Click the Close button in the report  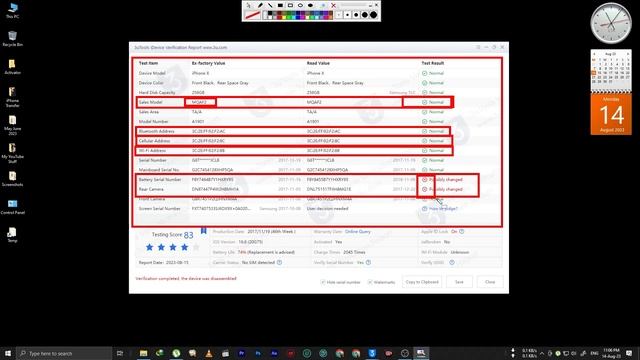tap(490, 282)
